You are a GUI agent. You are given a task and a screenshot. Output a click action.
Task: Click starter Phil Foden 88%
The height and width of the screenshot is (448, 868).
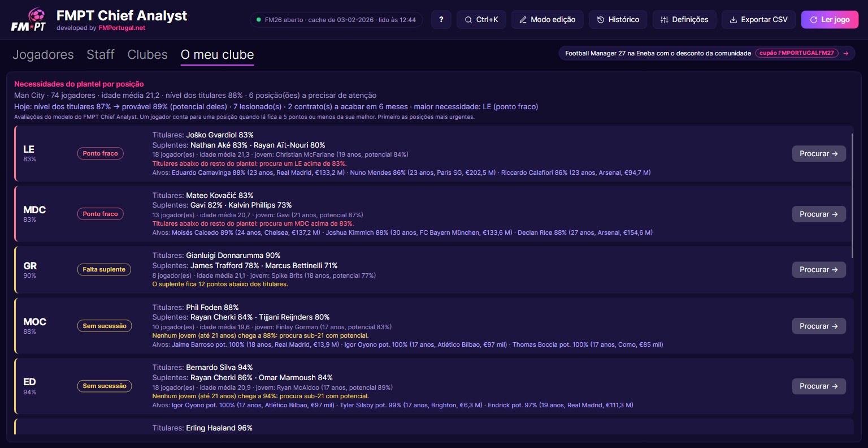212,307
